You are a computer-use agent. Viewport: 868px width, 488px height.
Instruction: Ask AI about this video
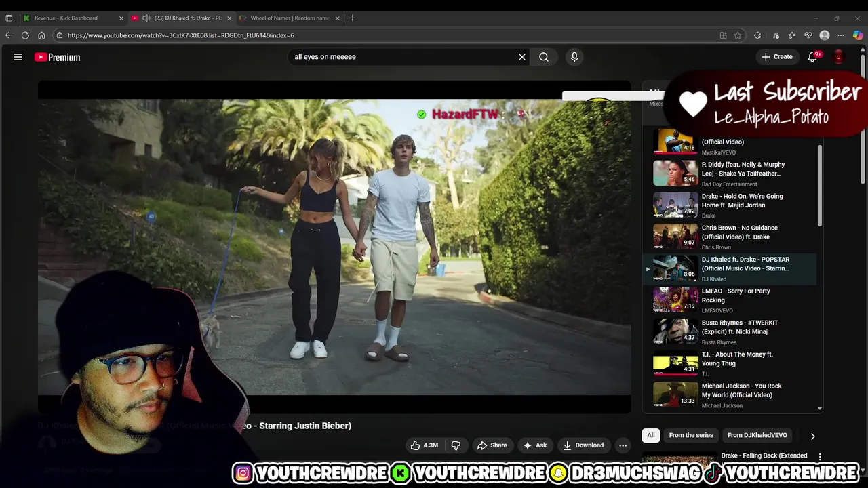coord(535,445)
